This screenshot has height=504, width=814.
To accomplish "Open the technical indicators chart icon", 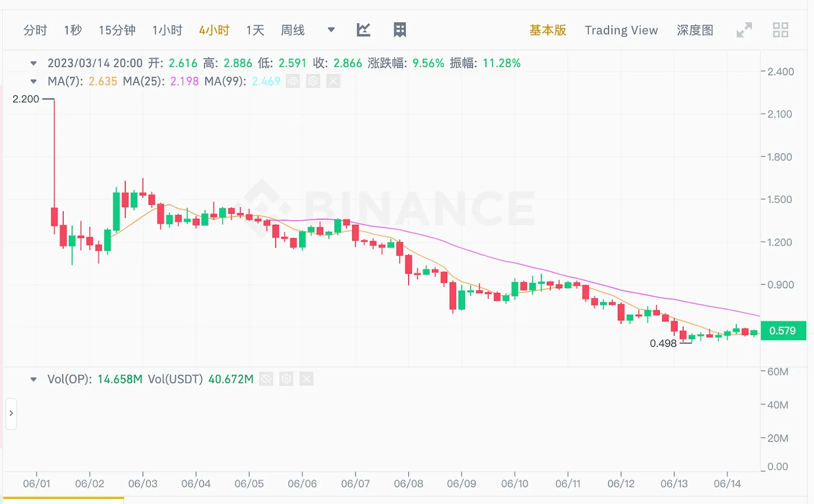I will tap(363, 30).
